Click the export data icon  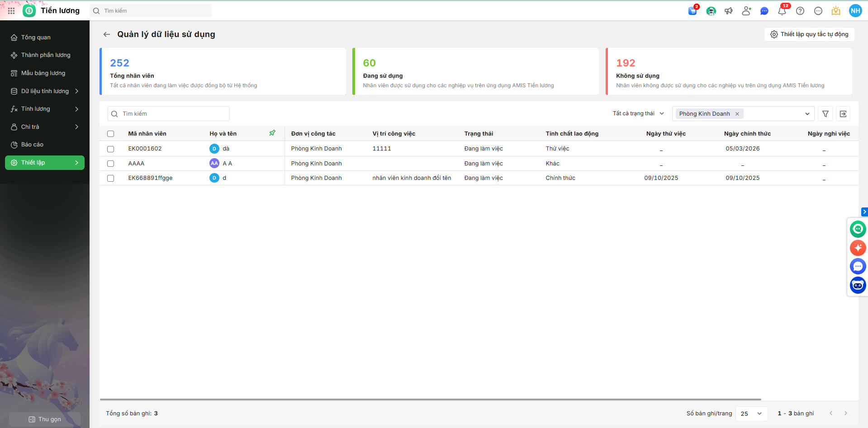843,114
